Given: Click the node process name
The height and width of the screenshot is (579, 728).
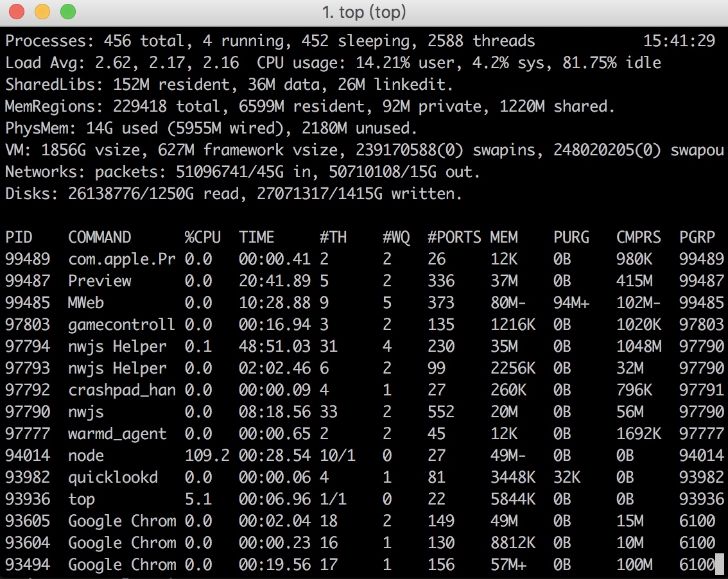Looking at the screenshot, I should pos(86,456).
